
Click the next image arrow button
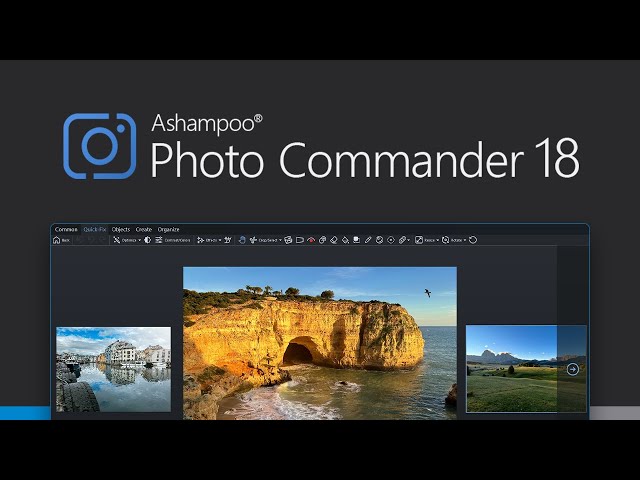click(572, 369)
